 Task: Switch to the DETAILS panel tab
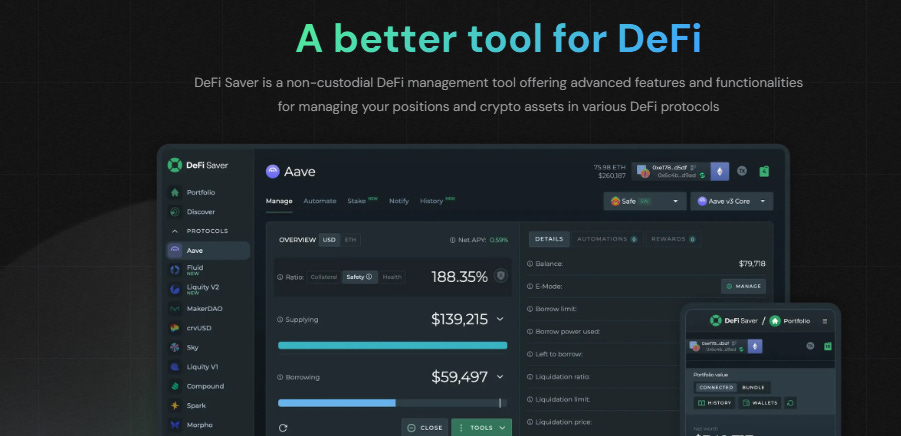point(549,239)
